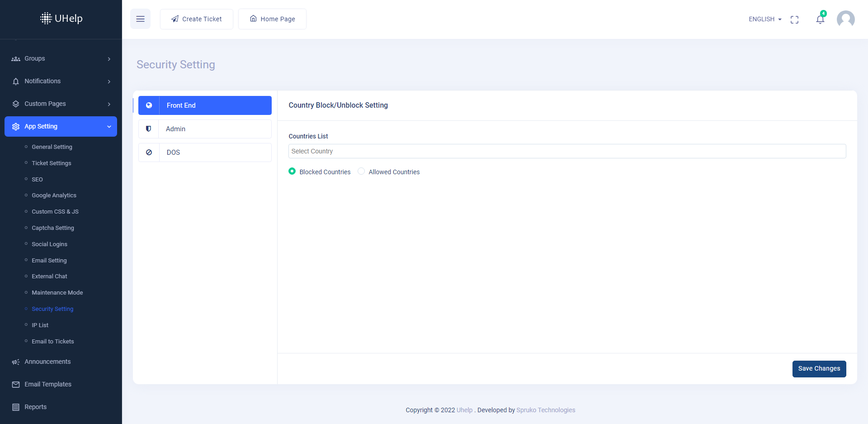Click the Select Country input field
This screenshot has width=868, height=424.
tap(567, 151)
